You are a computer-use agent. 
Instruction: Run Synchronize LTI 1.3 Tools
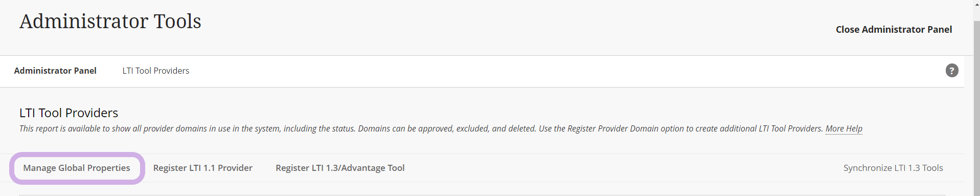pyautogui.click(x=893, y=168)
